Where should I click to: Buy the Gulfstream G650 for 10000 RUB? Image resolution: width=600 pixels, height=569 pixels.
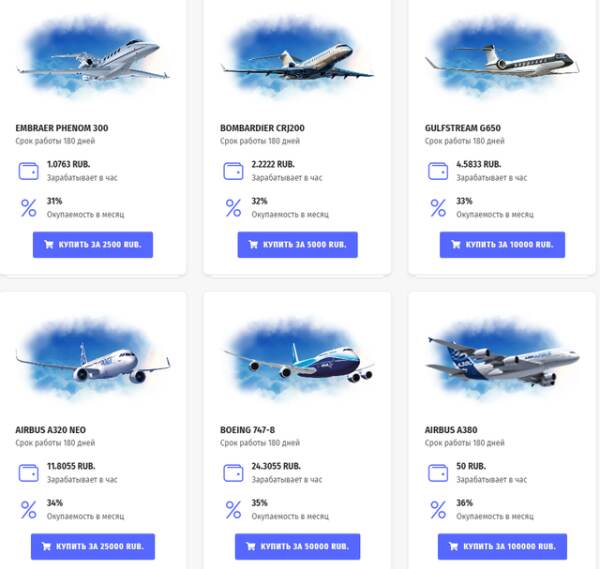point(502,245)
